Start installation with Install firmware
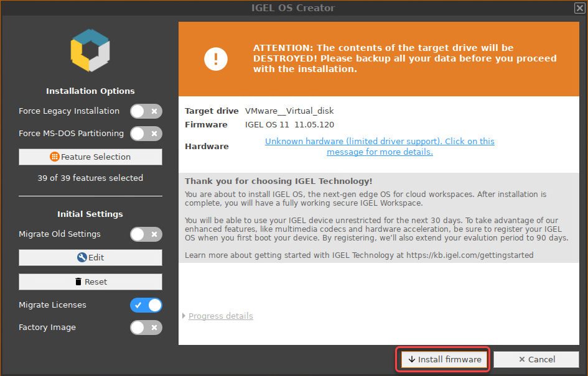Viewport: 588px width, 376px height. click(x=442, y=359)
